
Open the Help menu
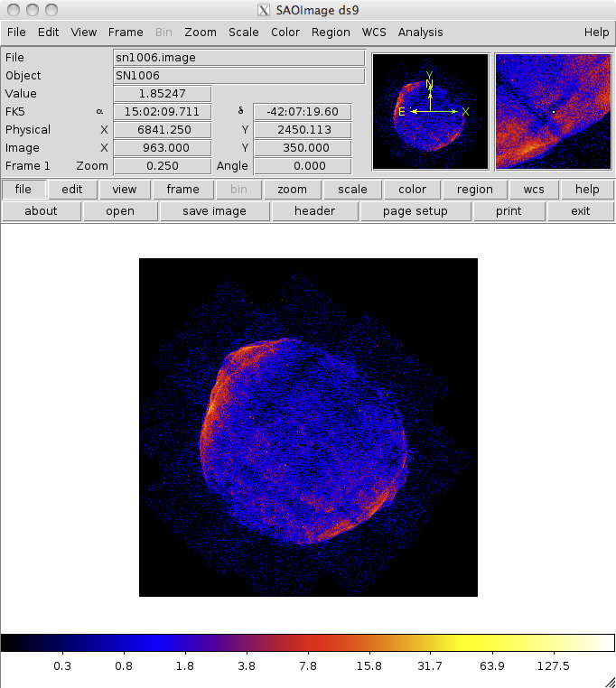point(596,32)
